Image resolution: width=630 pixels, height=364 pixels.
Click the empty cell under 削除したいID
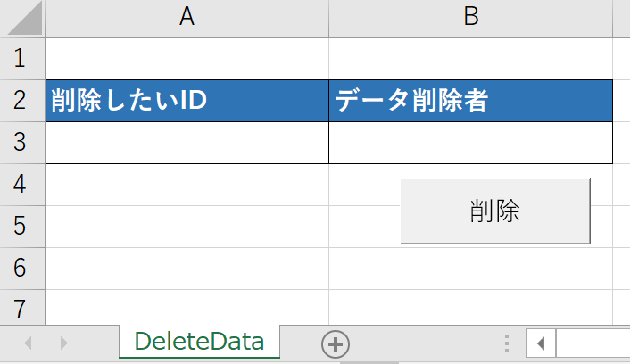(x=187, y=143)
